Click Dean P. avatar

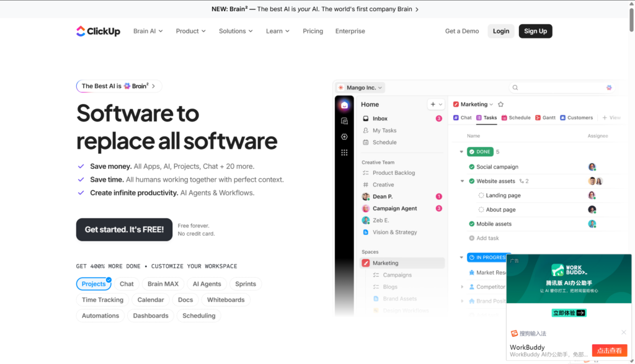(366, 197)
